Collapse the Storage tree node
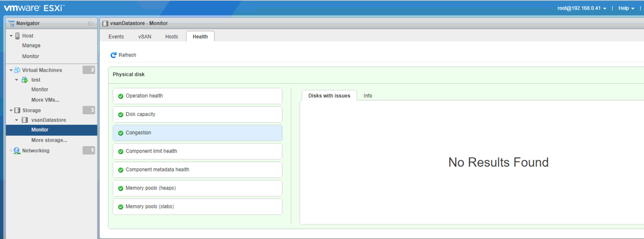Screen dimensions: 644x239 click(11, 110)
